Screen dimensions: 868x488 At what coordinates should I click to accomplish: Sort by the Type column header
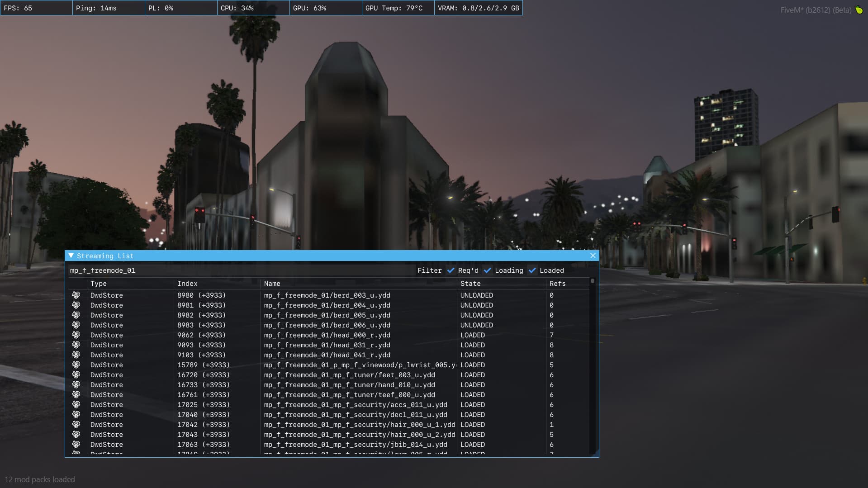click(99, 284)
